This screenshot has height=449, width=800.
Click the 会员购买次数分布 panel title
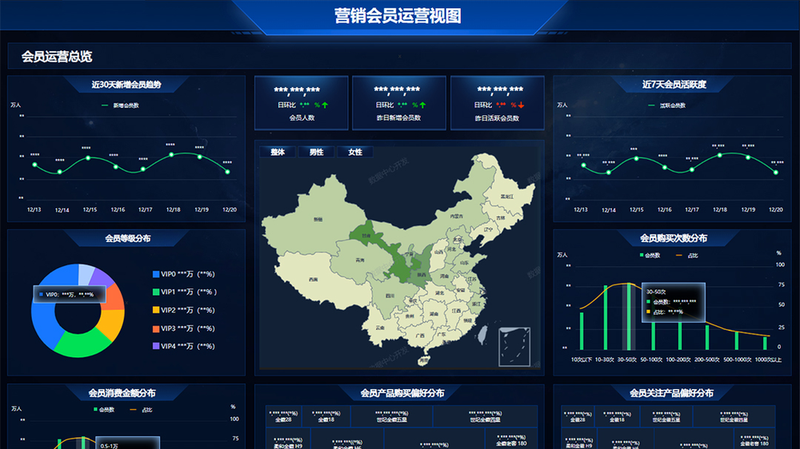(673, 238)
